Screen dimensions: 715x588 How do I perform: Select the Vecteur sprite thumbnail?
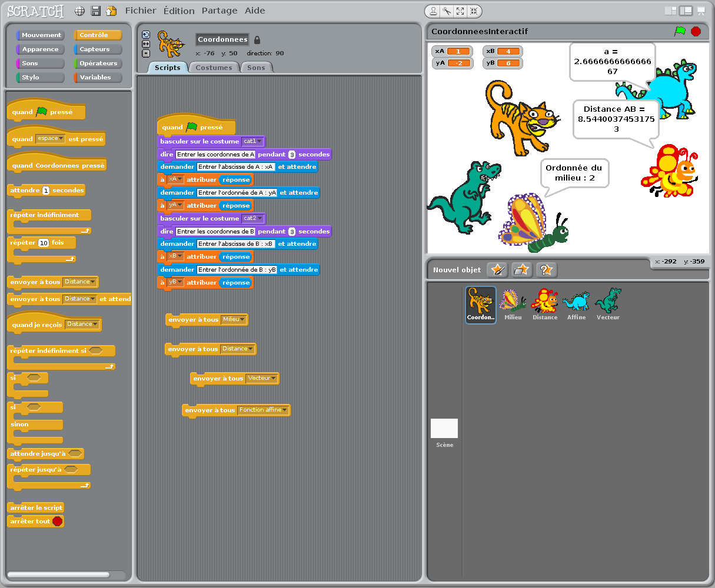(x=608, y=304)
